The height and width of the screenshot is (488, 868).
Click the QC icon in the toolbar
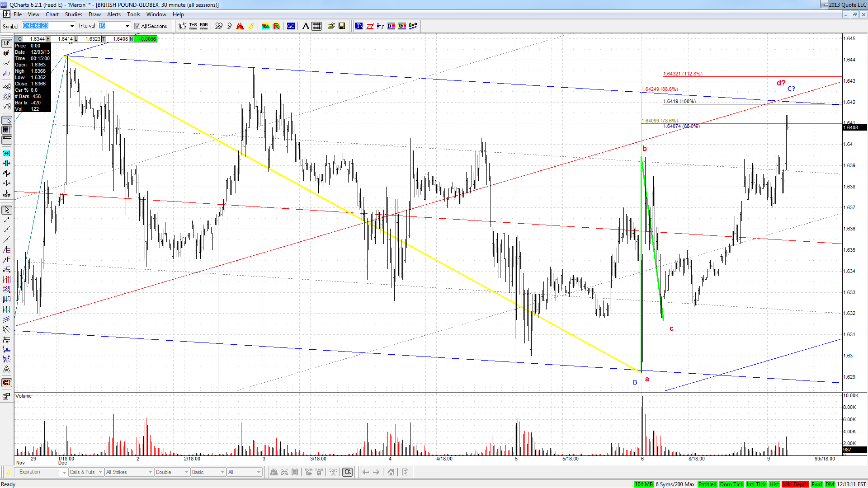pos(291,26)
